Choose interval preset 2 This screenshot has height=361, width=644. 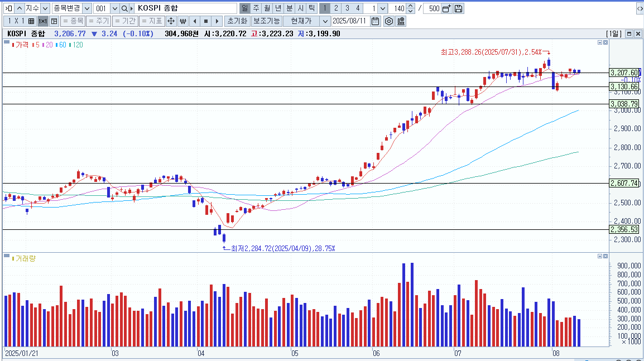336,8
